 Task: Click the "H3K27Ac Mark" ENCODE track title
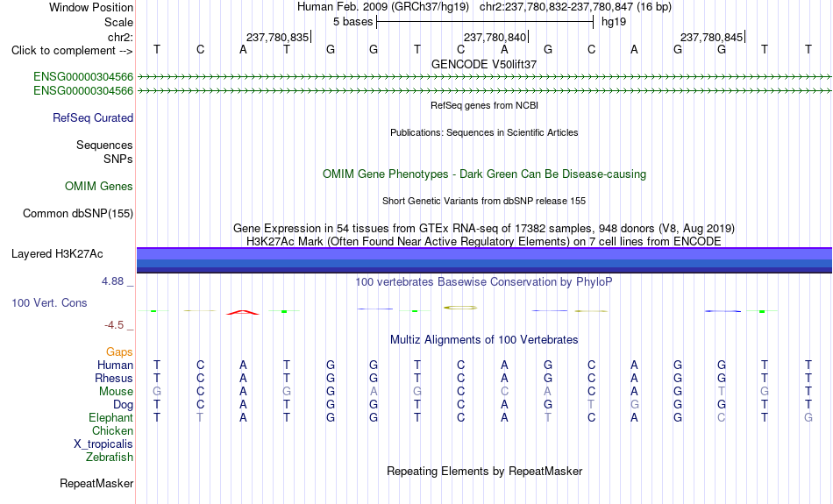484,242
